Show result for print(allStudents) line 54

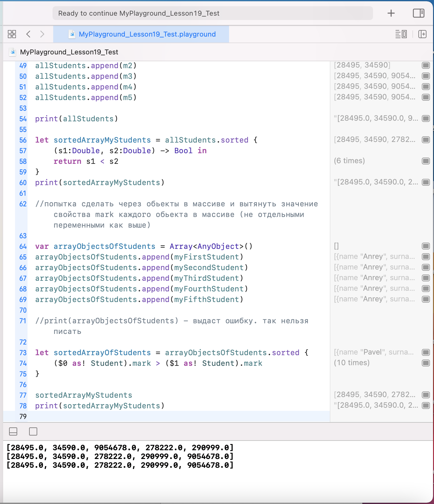(426, 118)
